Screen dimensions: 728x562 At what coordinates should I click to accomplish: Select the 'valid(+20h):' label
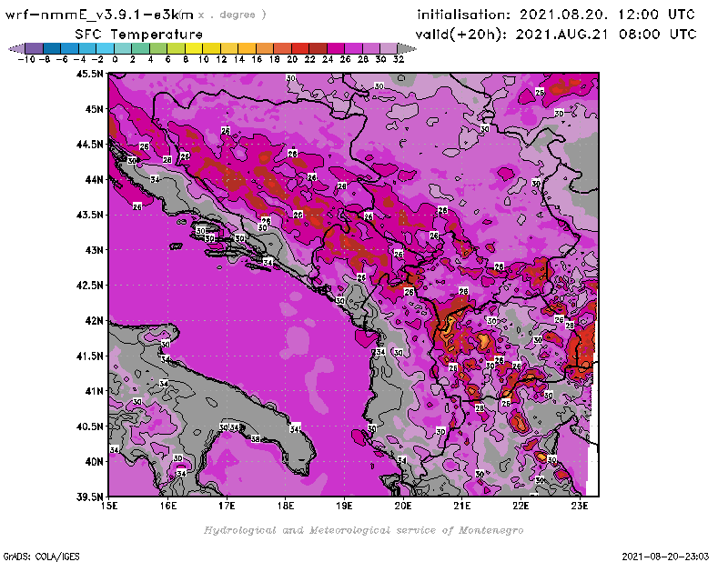tap(461, 35)
